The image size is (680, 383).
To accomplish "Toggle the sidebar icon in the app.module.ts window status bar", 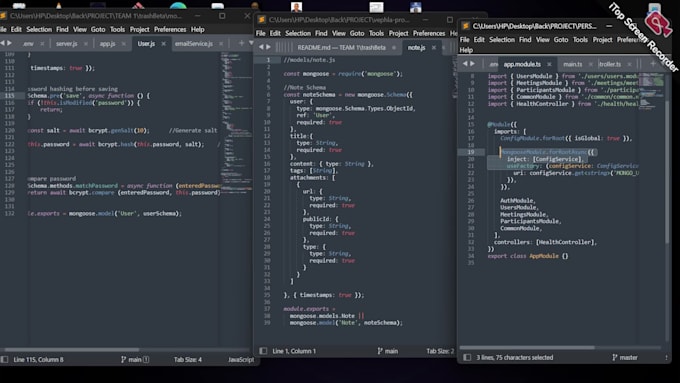I will 467,357.
